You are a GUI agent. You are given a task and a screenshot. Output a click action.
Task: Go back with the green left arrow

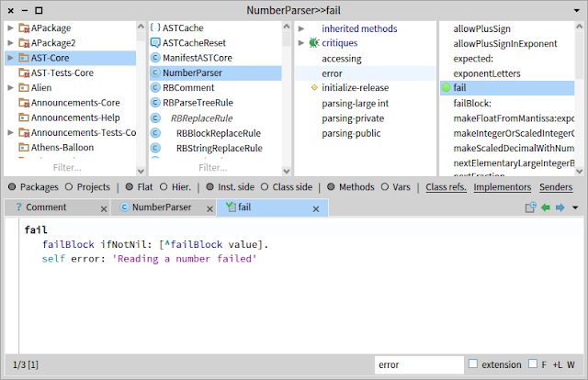pyautogui.click(x=546, y=207)
